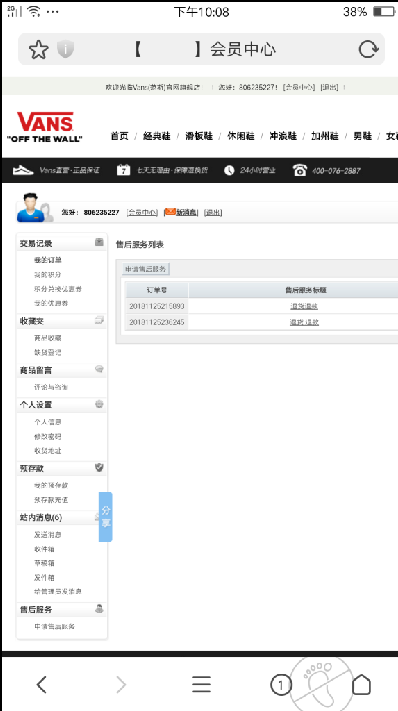Screen dimensions: 398x711
Task: Click second link under 收藏夹 header
Action: pos(48,352)
